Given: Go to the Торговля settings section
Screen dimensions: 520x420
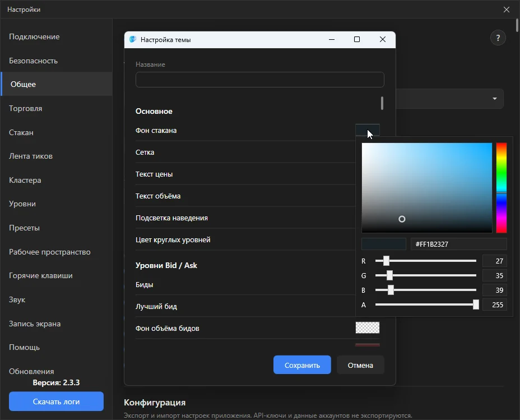Looking at the screenshot, I should (57, 108).
